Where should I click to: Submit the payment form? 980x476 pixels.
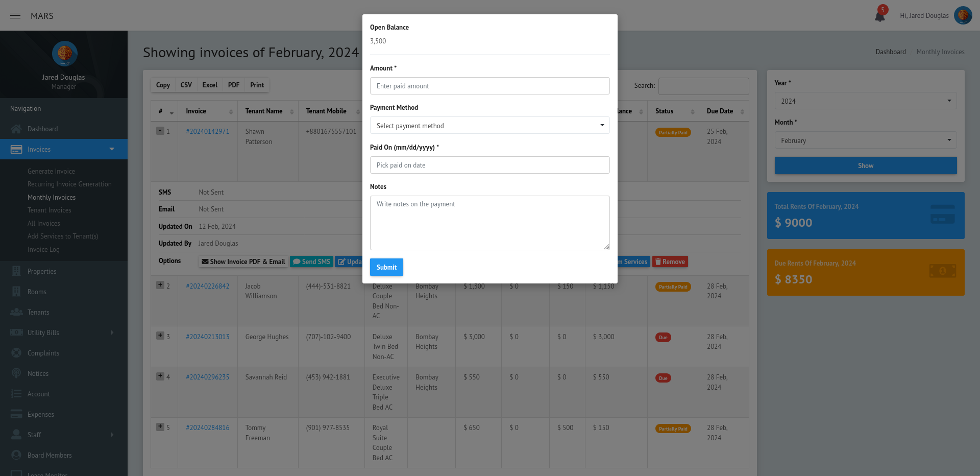(x=386, y=267)
